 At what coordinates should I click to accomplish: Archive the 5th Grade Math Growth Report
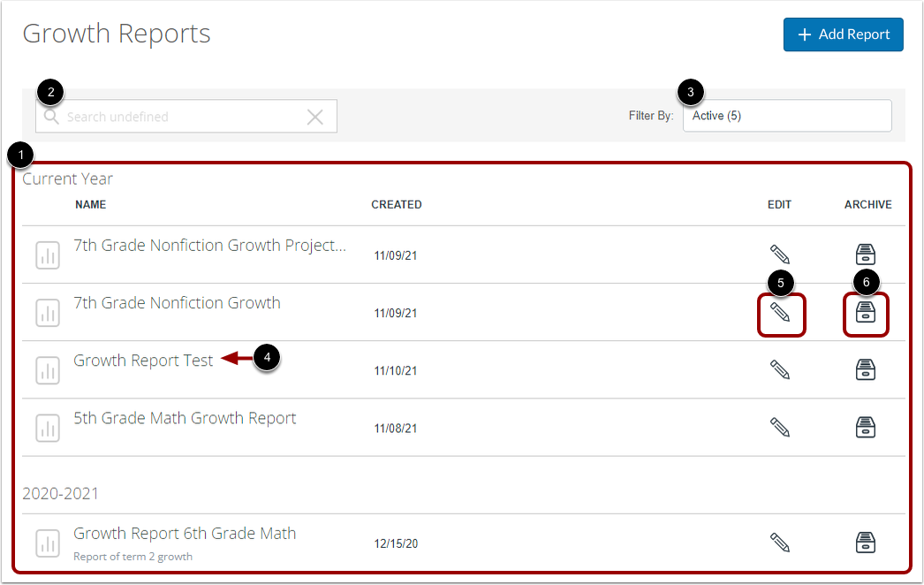tap(865, 427)
